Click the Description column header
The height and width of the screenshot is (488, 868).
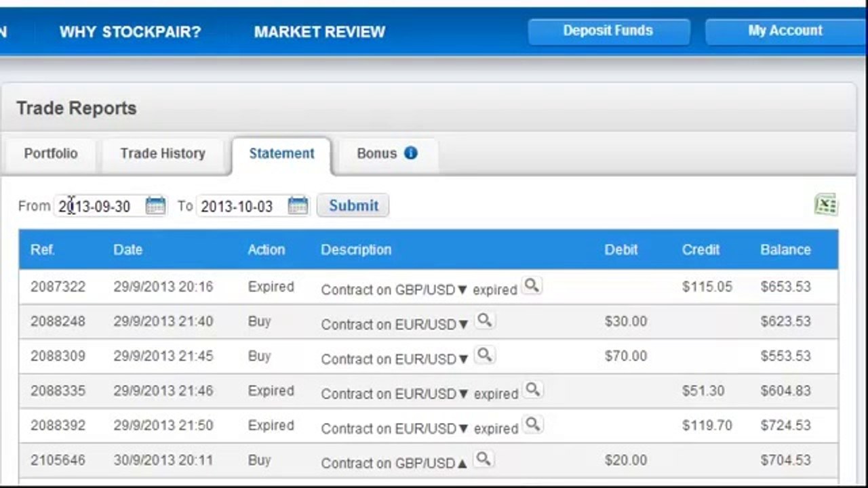tap(356, 249)
